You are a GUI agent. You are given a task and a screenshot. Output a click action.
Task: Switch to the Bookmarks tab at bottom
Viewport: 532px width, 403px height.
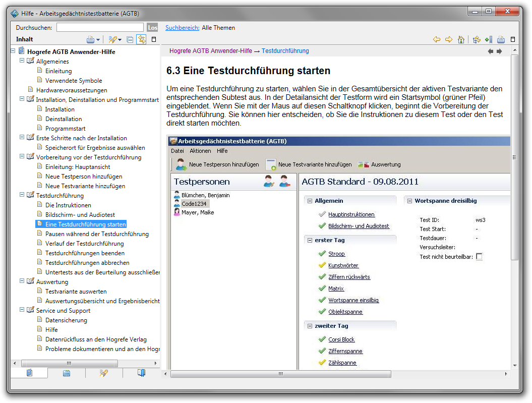click(141, 373)
